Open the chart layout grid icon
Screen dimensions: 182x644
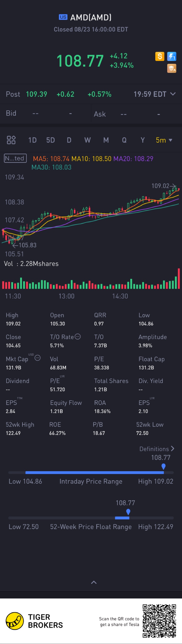point(11,140)
